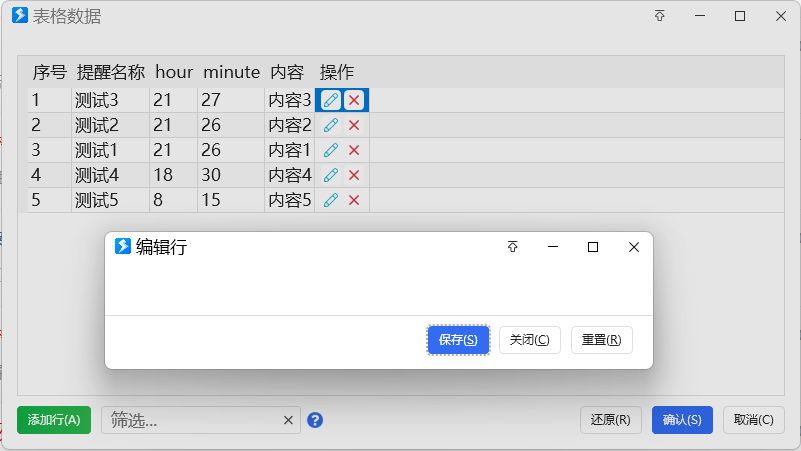Clear the filter box with X
Image resolution: width=801 pixels, height=451 pixels.
pyautogui.click(x=288, y=420)
